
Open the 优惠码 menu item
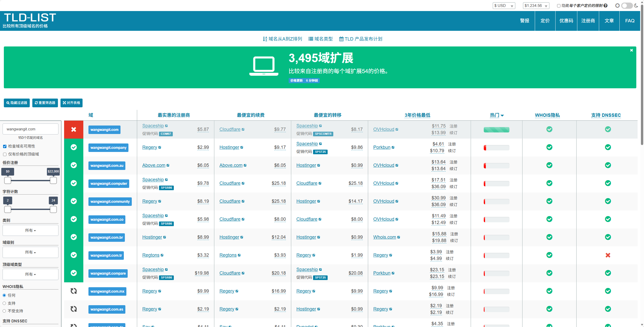(x=566, y=21)
